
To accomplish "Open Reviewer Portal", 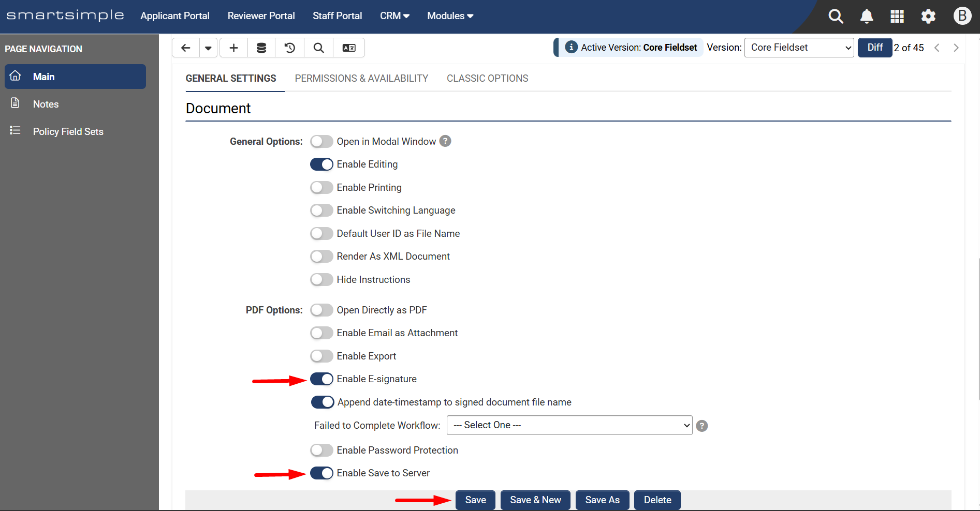I will [261, 16].
